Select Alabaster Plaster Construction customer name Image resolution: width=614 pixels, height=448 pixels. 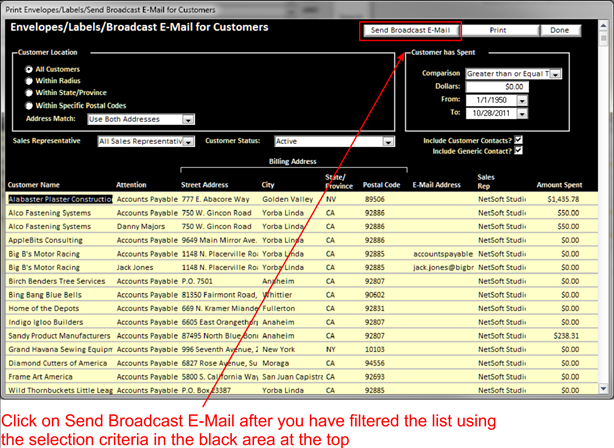coord(60,199)
